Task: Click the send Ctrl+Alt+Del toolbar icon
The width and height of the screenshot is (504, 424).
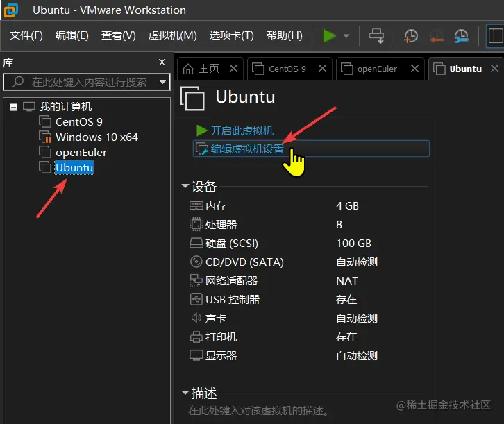Action: (x=376, y=35)
